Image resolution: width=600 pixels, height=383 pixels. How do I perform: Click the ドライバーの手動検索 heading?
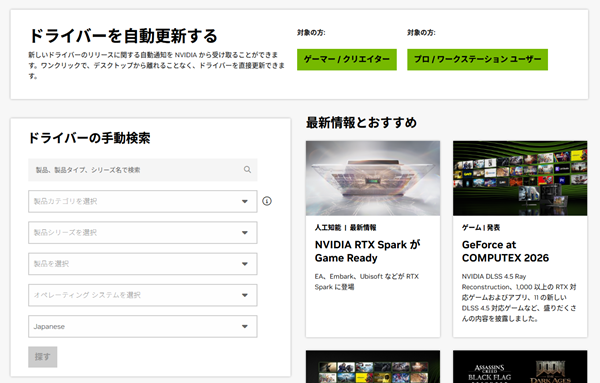(89, 138)
